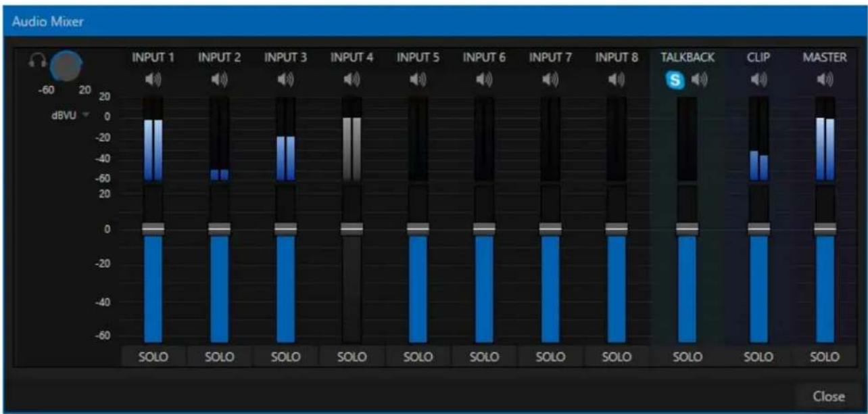Solo INPUT 7

[550, 356]
